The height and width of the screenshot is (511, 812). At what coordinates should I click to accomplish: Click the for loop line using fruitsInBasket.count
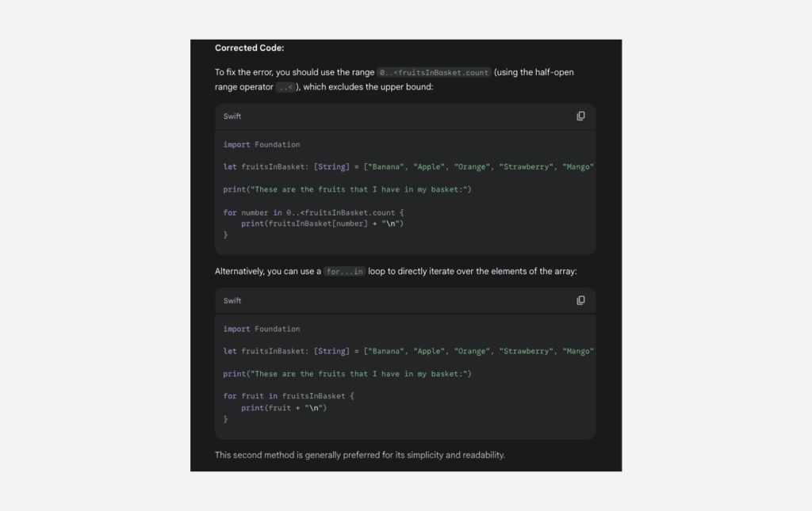313,212
